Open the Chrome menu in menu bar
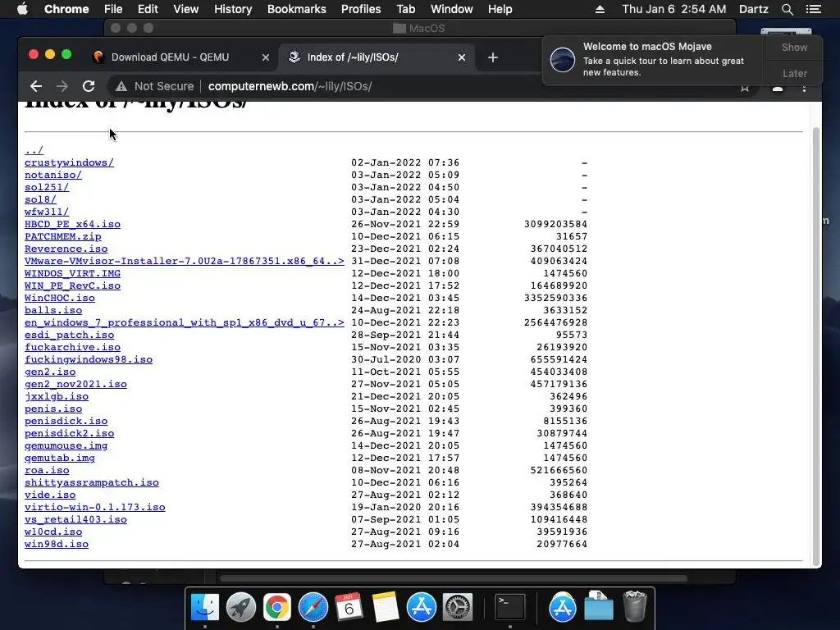Screen dimensions: 840x630 coord(66,9)
